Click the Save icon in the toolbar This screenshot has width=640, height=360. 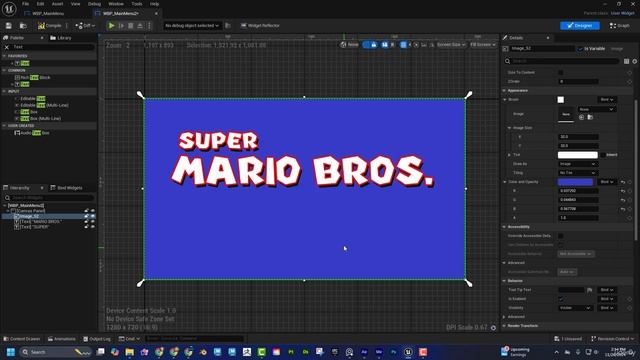click(9, 26)
